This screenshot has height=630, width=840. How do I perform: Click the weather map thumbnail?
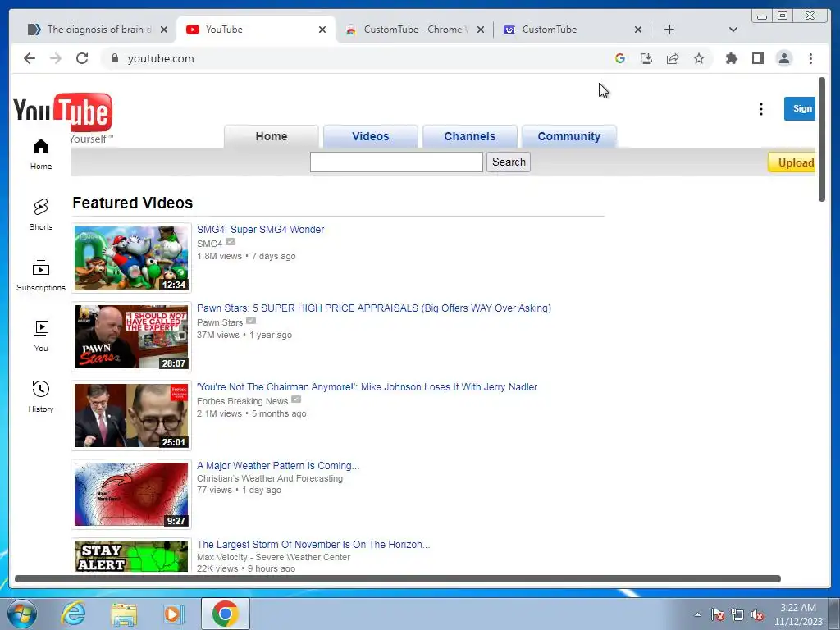pos(131,494)
